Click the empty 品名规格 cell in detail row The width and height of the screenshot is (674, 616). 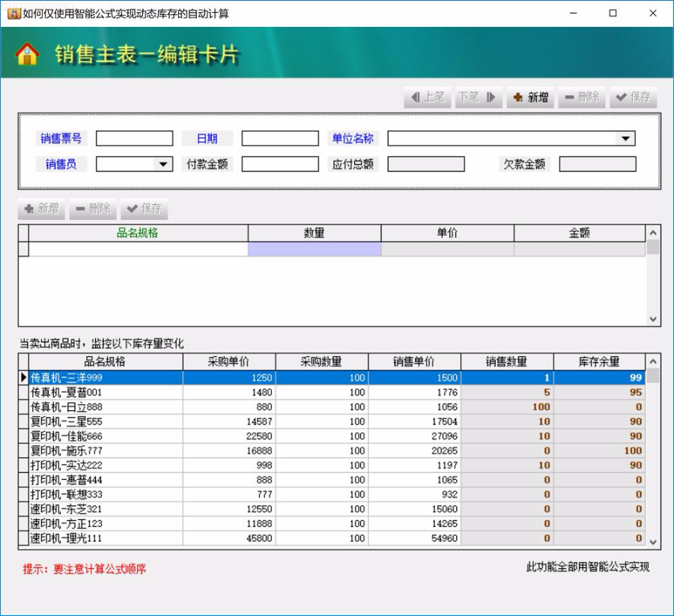[138, 249]
